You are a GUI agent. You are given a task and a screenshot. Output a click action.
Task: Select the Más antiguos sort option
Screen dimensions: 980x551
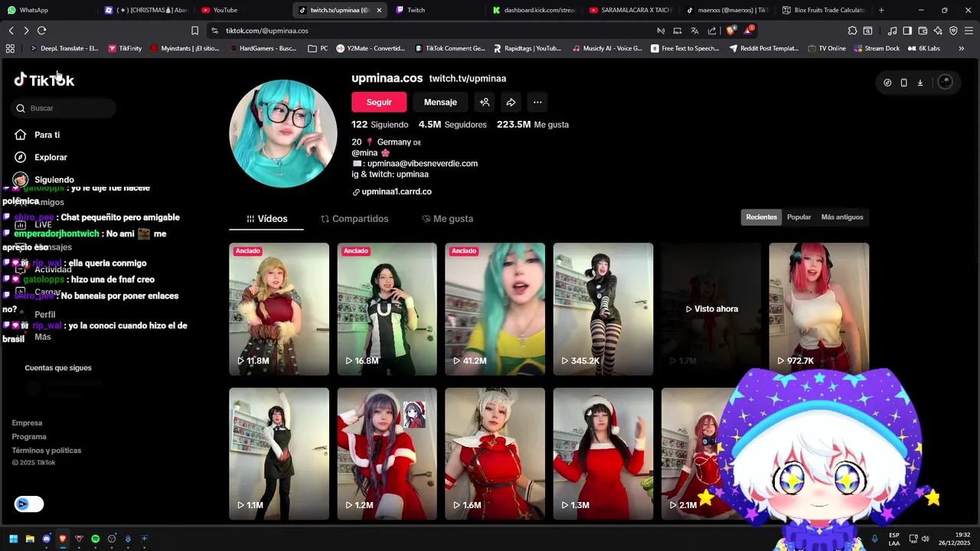[x=842, y=217]
